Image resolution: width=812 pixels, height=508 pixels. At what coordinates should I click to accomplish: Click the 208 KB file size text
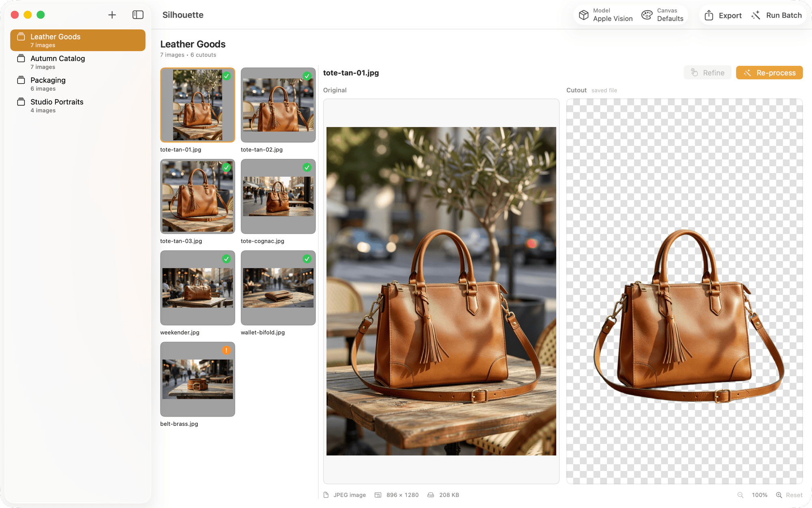[449, 495]
